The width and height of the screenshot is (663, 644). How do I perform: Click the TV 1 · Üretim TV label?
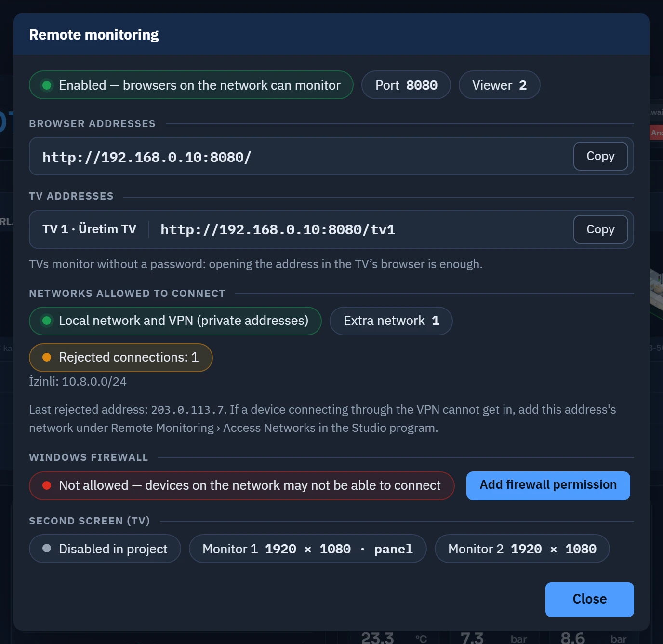pyautogui.click(x=89, y=229)
